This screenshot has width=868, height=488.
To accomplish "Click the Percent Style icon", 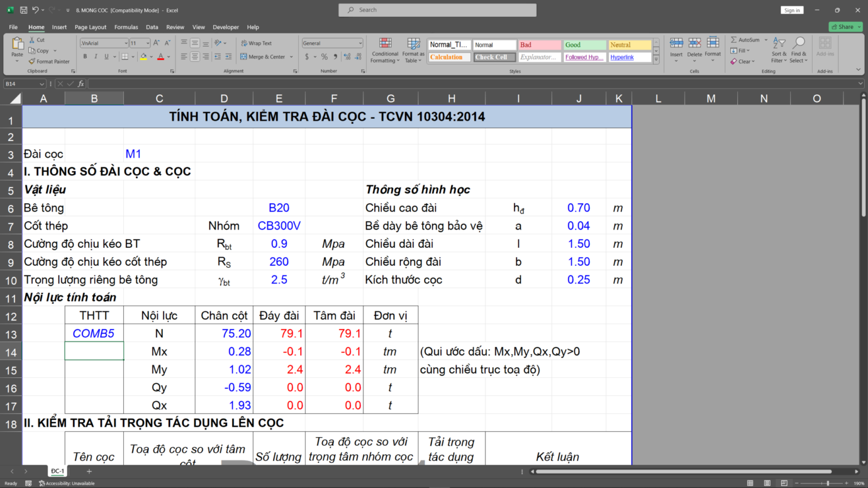I will 324,56.
